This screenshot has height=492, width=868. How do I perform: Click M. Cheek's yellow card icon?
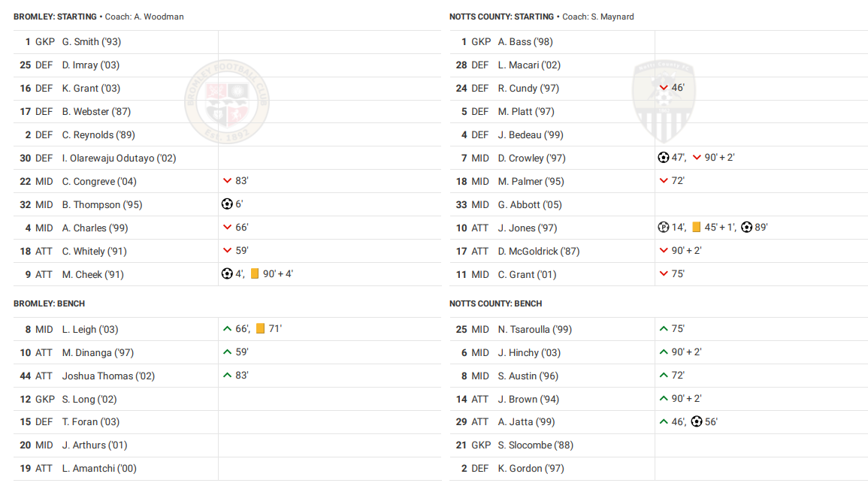click(x=255, y=274)
